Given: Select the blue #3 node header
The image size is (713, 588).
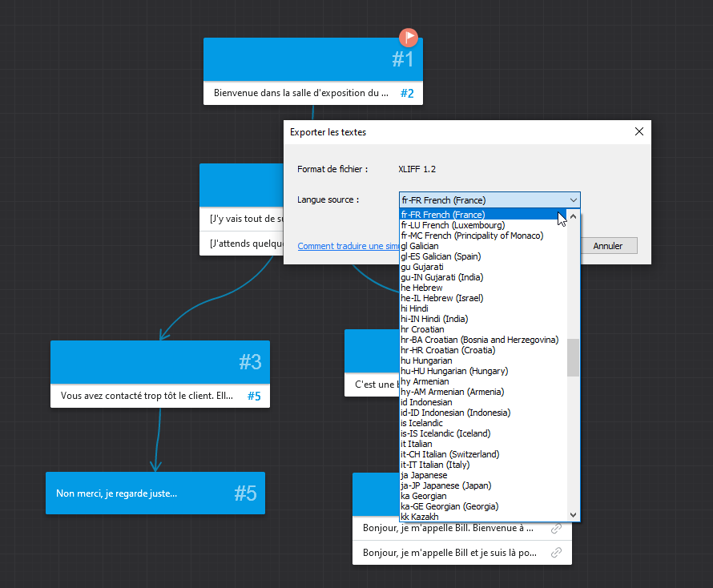Looking at the screenshot, I should pyautogui.click(x=159, y=362).
